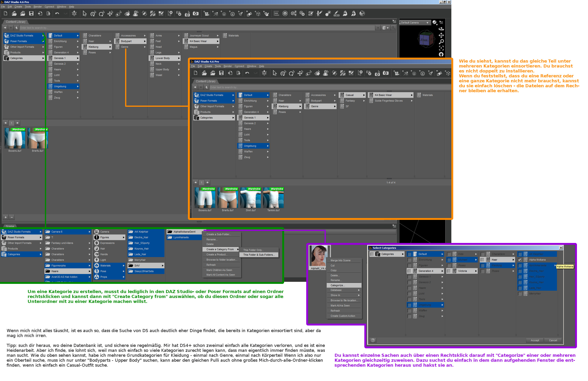
Task: Select the Rotate tool in main toolbar
Action: click(101, 14)
